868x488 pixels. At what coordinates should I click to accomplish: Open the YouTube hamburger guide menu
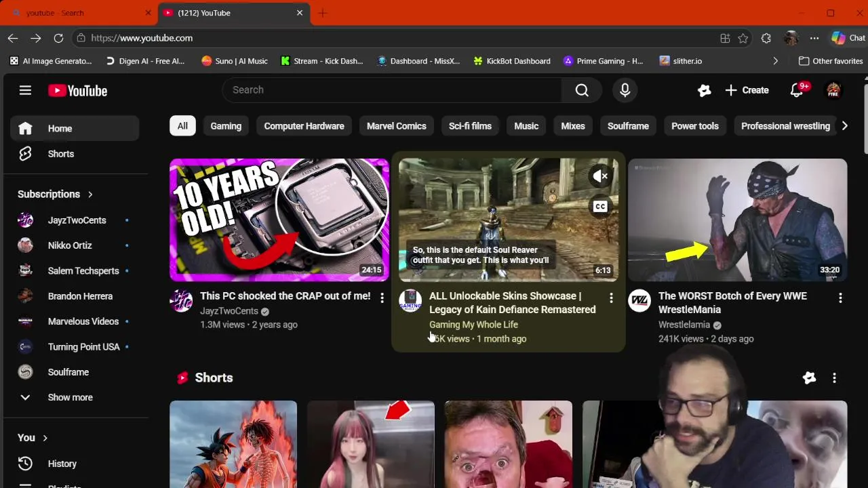click(x=25, y=90)
